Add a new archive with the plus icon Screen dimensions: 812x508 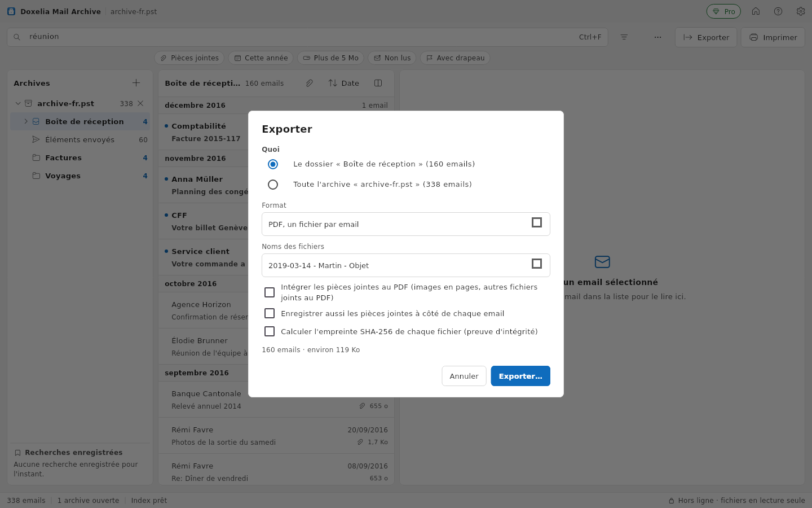[136, 83]
